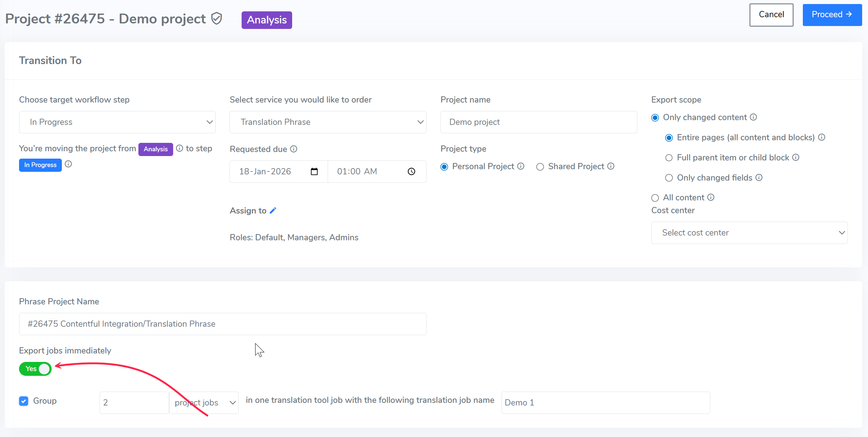Click info icon beside In Progress badge
The height and width of the screenshot is (437, 868).
(x=68, y=164)
